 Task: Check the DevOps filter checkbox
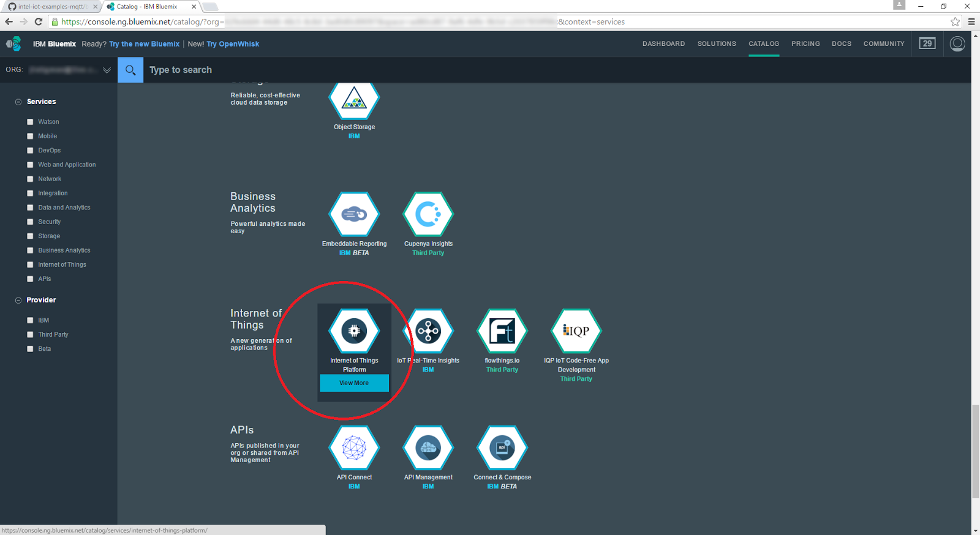(30, 151)
